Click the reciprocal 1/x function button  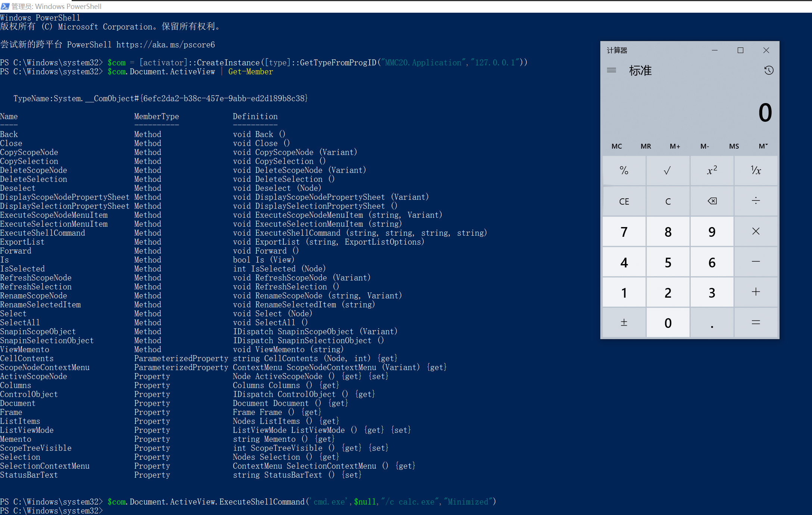tap(755, 170)
